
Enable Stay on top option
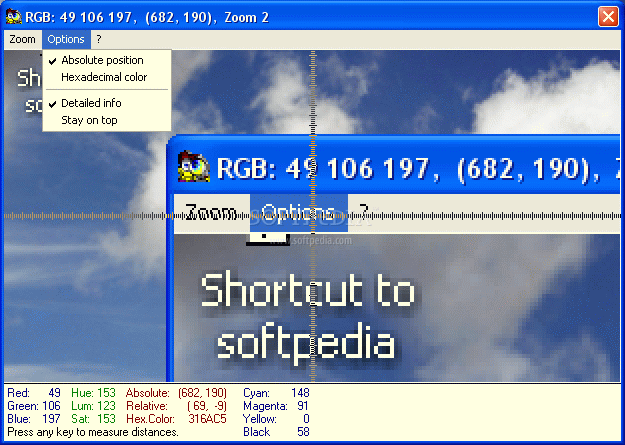(x=107, y=120)
